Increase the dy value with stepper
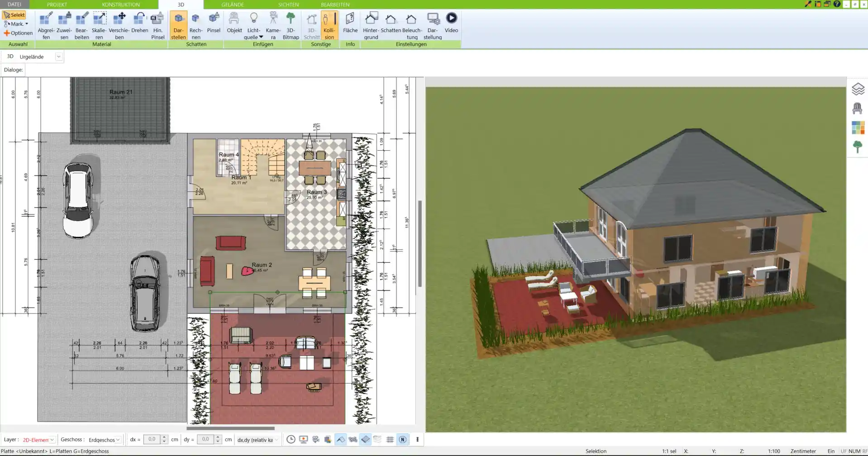The width and height of the screenshot is (868, 456). tap(218, 437)
